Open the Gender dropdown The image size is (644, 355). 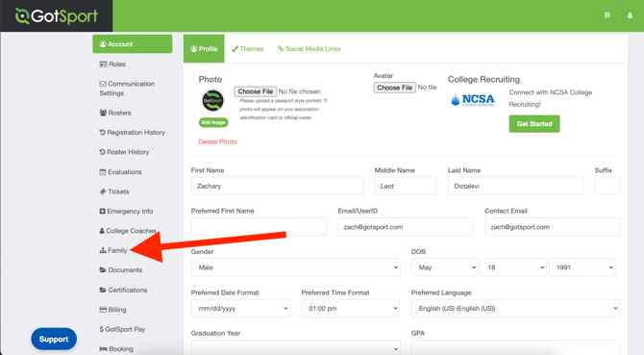(296, 267)
